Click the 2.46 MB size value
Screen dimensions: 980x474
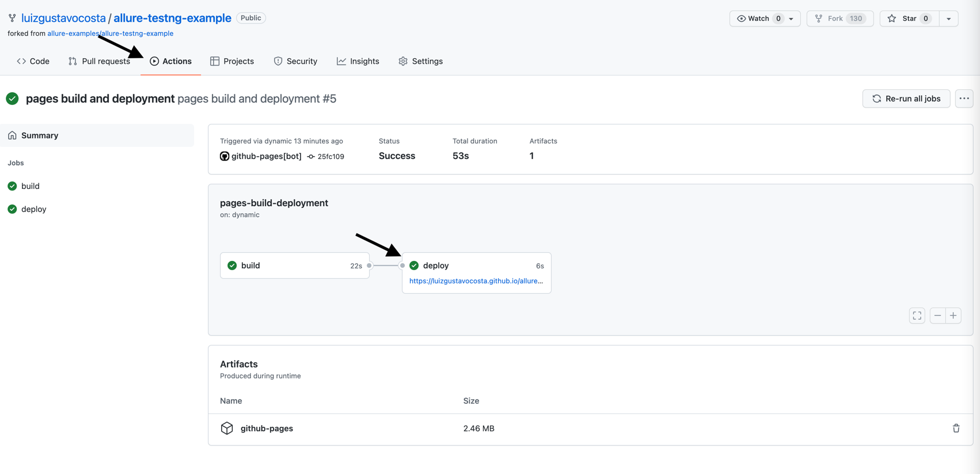click(479, 429)
